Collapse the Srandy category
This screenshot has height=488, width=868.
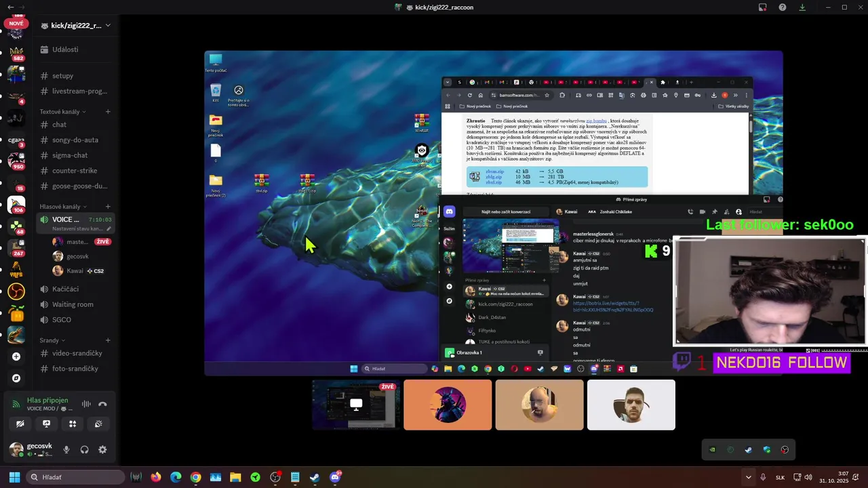(x=52, y=340)
